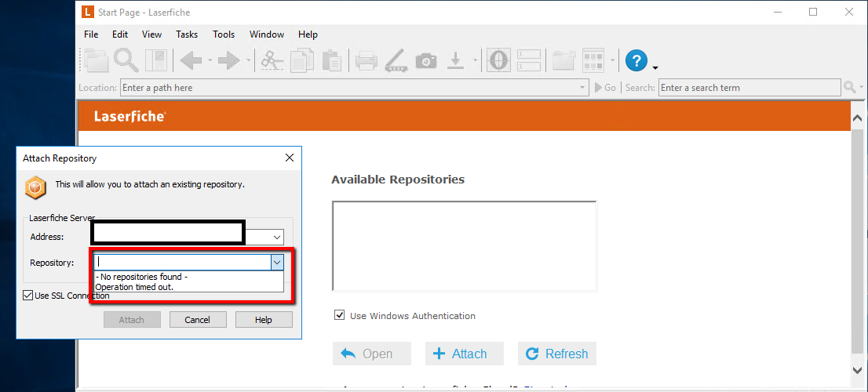Click Help button in Attach Repository dialog
The width and height of the screenshot is (868, 392).
coord(264,320)
